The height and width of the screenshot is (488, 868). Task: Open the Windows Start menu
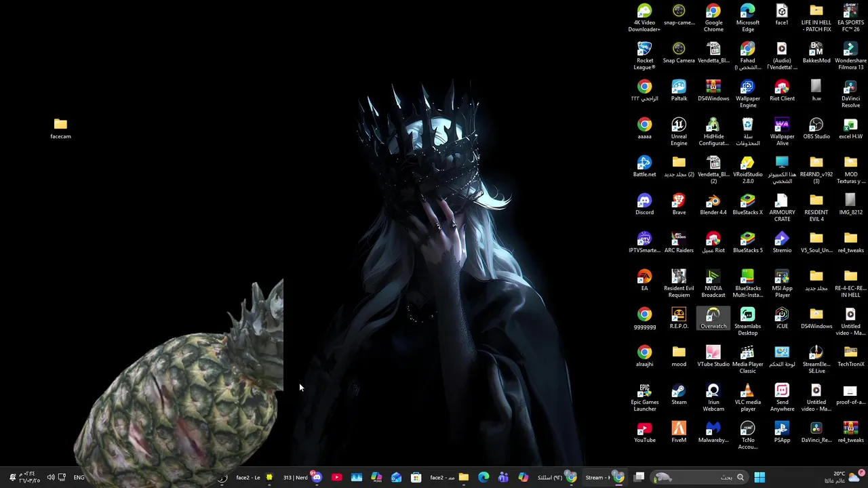[759, 477]
